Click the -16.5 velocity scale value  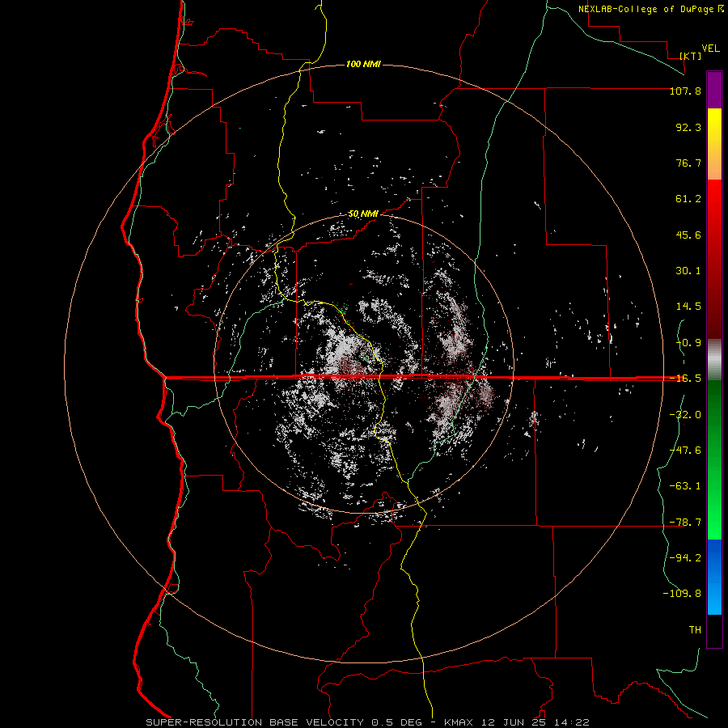coord(685,379)
